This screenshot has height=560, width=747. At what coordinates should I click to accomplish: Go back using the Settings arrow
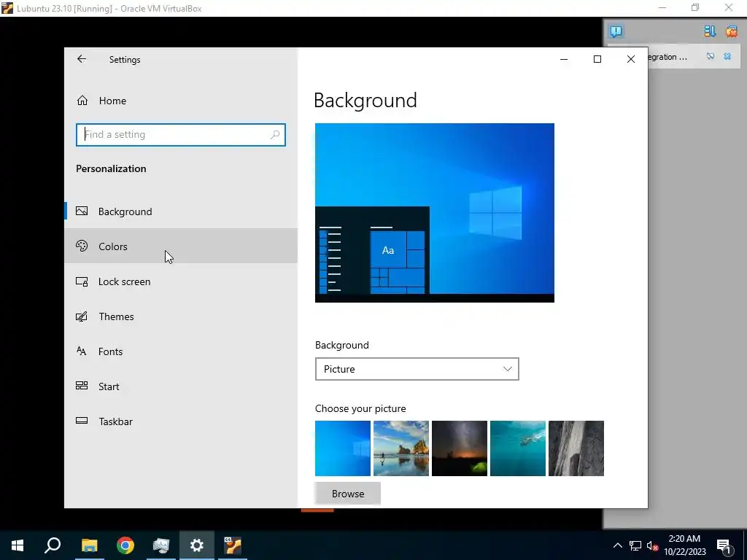click(x=82, y=59)
